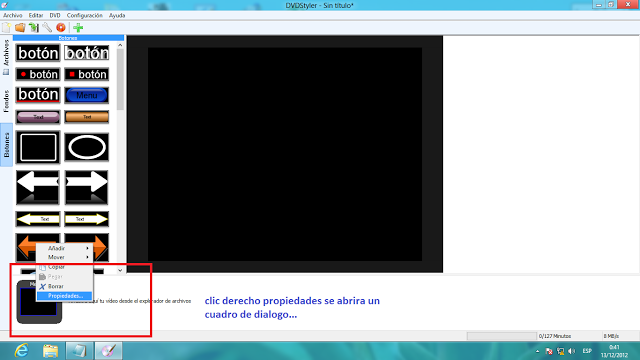Choose the yellow left arrow 'Text' button
The image size is (640, 360).
pyautogui.click(x=38, y=219)
